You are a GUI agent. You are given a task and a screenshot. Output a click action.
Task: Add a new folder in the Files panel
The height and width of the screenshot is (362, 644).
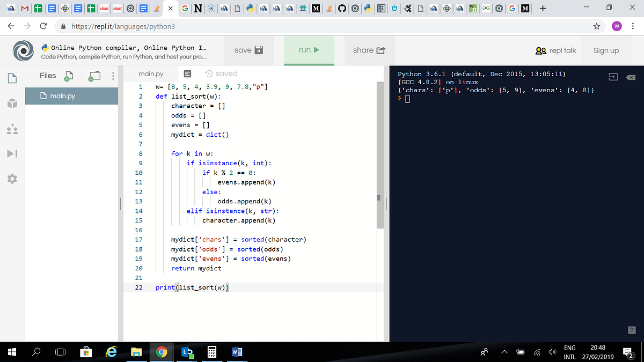94,76
